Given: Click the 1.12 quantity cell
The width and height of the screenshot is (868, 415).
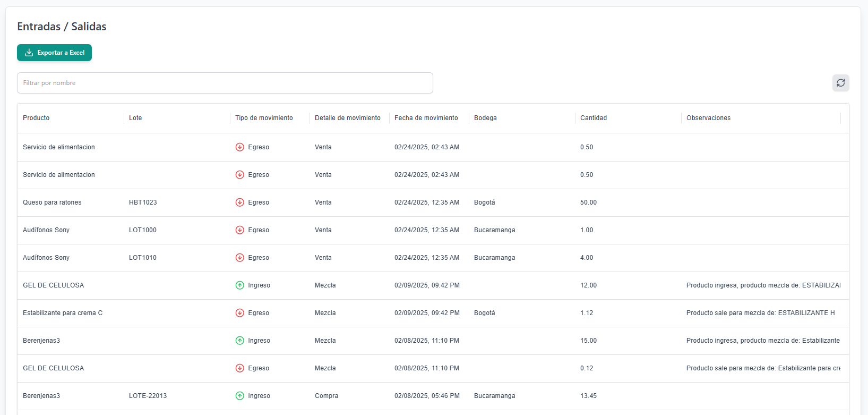Looking at the screenshot, I should click(x=587, y=313).
